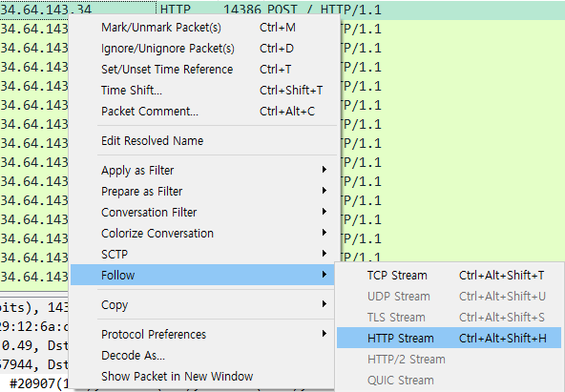Click the HTTP protocol cell in selected row
Viewport: 565px width, 392px height.
175,10
